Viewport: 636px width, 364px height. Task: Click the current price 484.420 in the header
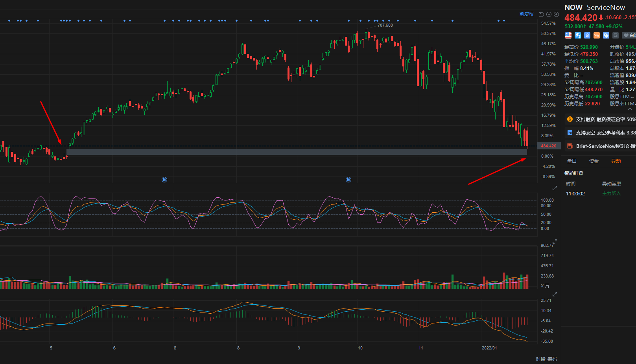[x=581, y=18]
